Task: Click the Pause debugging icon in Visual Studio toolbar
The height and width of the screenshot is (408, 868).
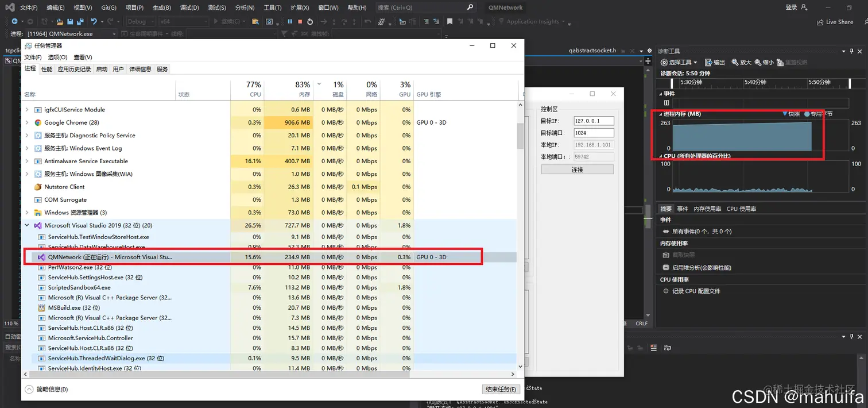Action: (290, 22)
